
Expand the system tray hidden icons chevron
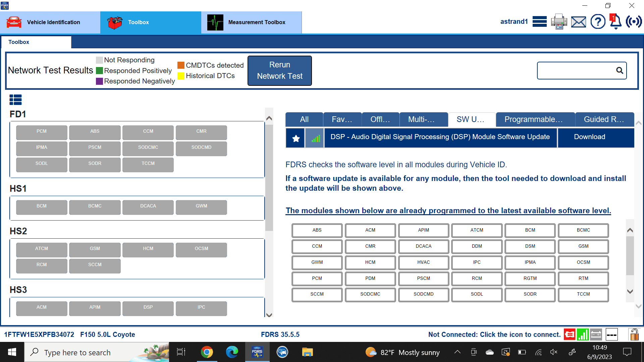pyautogui.click(x=458, y=352)
